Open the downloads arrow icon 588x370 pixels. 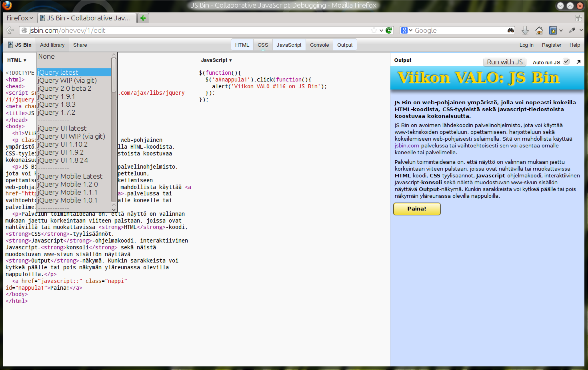pos(525,30)
